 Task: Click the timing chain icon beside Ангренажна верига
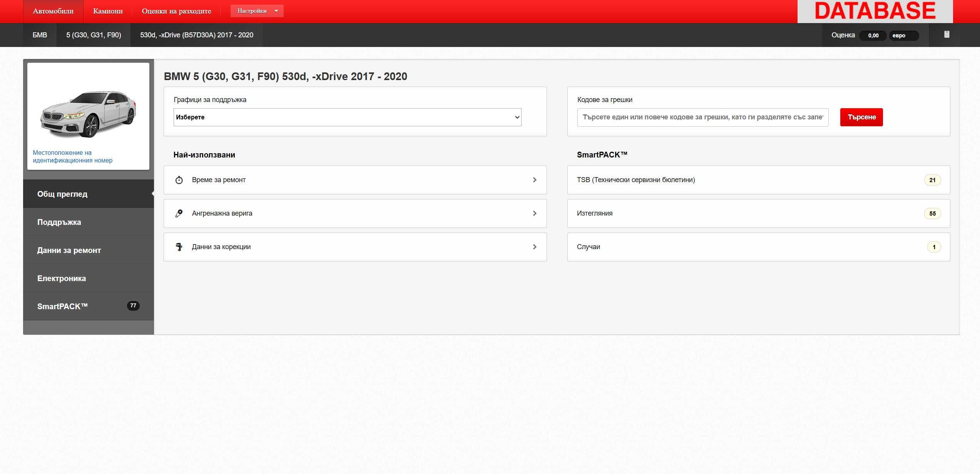point(179,213)
